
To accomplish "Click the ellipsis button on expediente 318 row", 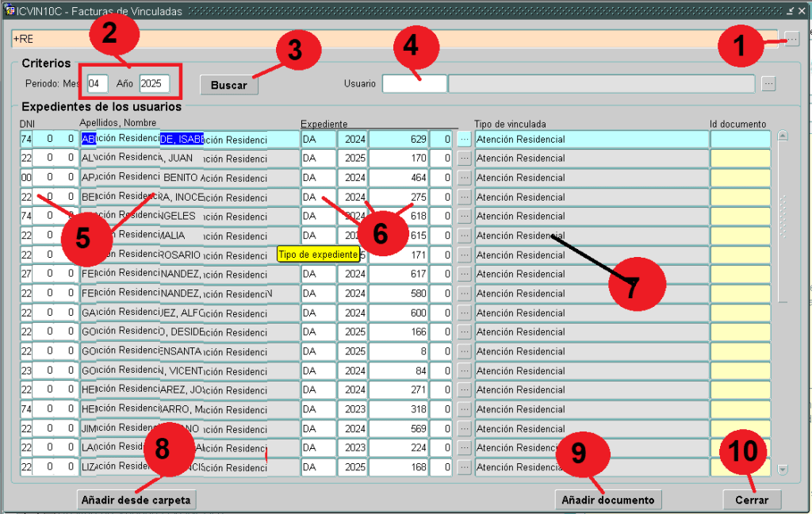I will click(x=464, y=409).
